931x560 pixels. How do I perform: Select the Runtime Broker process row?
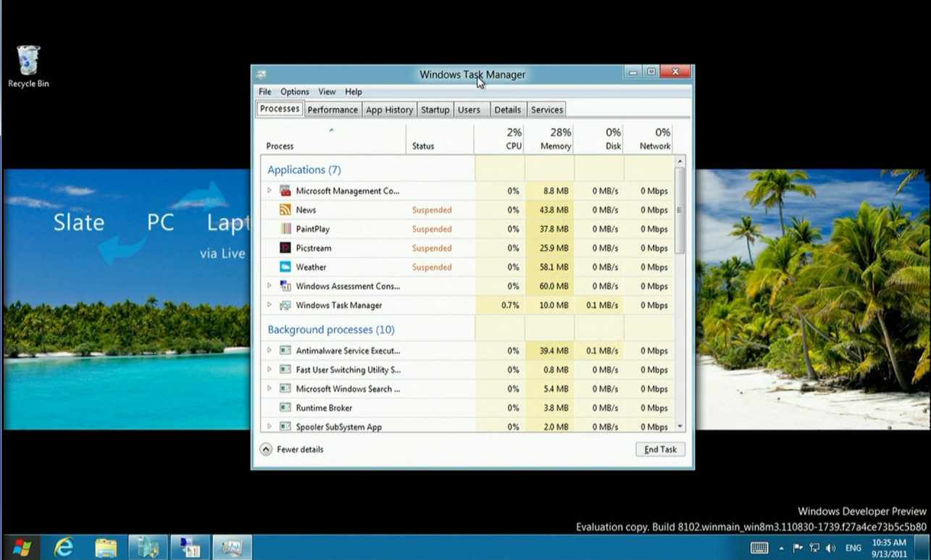pos(324,408)
